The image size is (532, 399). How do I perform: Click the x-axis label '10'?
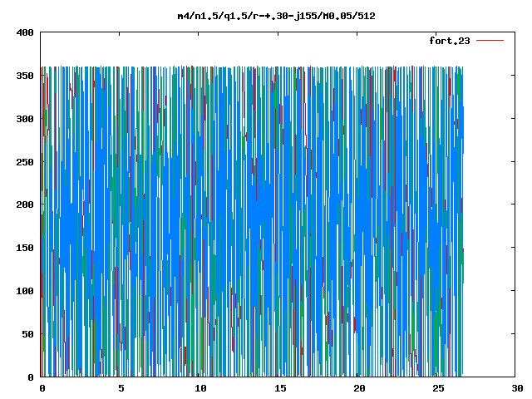point(200,388)
